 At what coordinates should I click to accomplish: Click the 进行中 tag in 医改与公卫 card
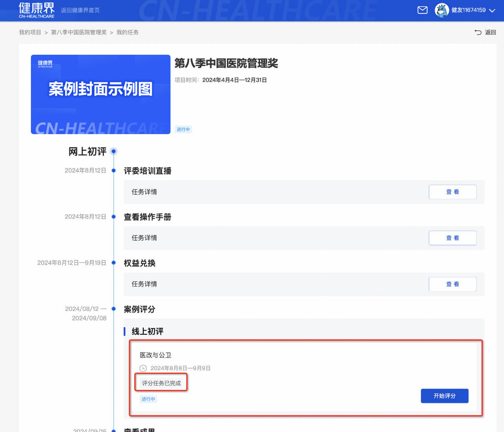[x=148, y=399]
